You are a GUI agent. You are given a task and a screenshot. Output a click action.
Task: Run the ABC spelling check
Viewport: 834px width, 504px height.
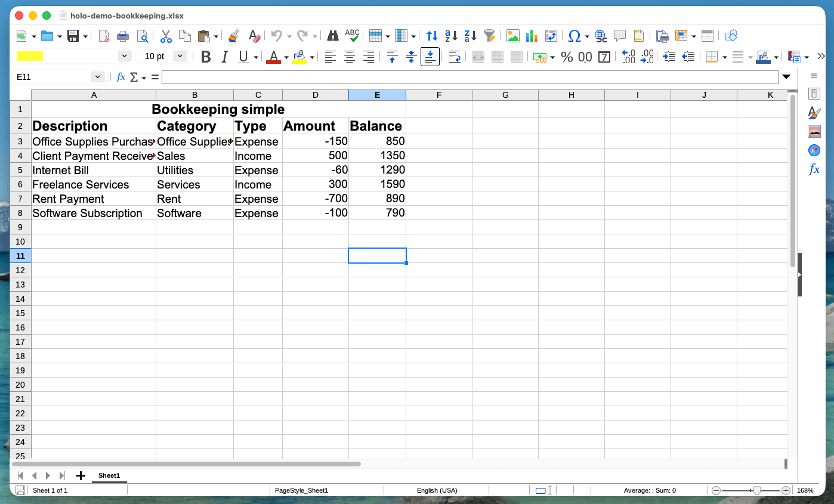[352, 36]
